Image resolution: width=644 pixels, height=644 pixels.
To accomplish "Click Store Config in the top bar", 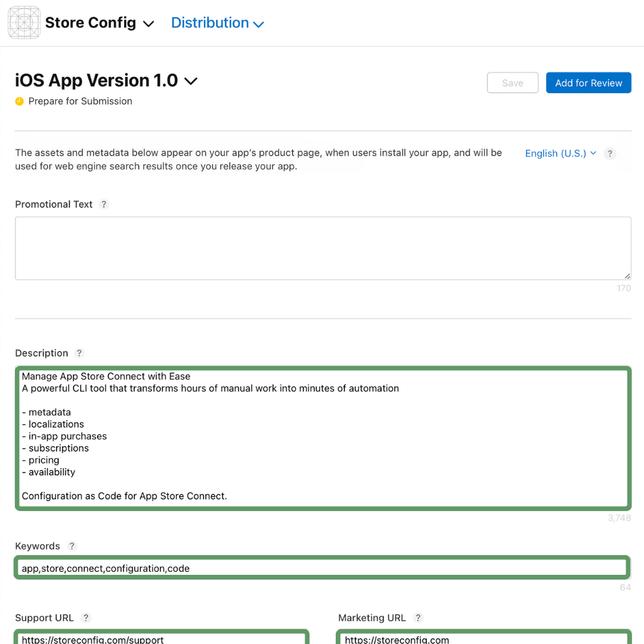I will tap(90, 23).
